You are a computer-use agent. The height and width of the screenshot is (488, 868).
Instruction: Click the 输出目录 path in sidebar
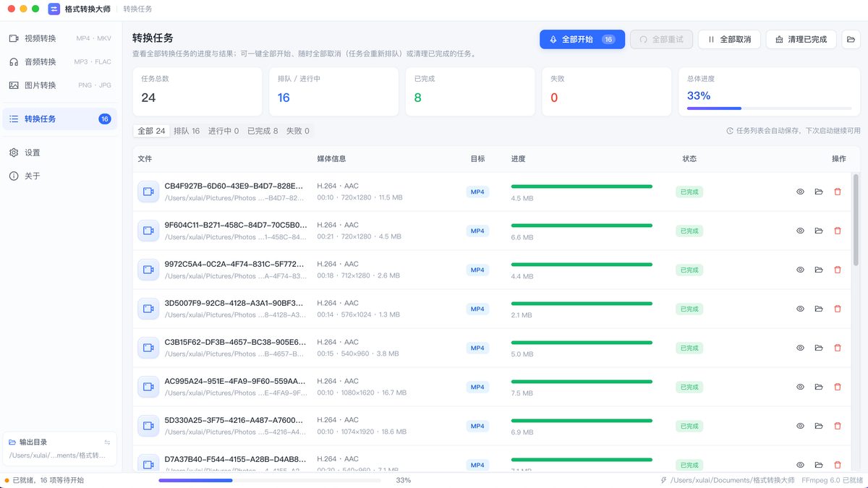[57, 455]
